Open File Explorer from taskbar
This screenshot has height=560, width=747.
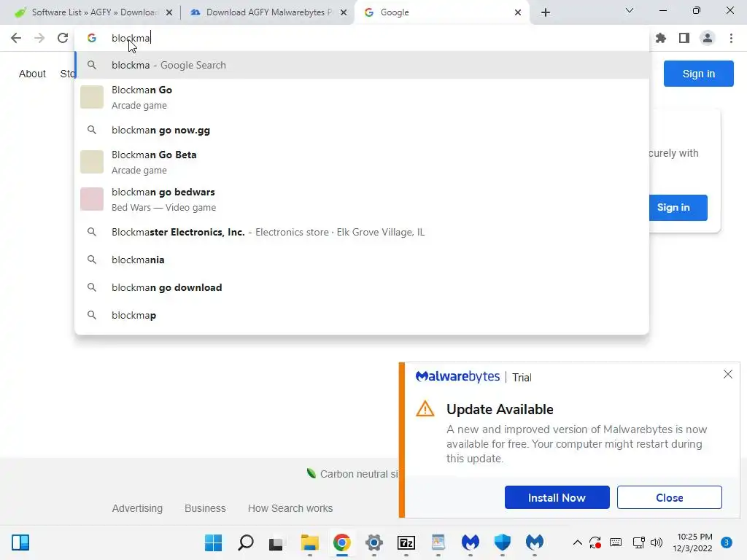(x=309, y=542)
